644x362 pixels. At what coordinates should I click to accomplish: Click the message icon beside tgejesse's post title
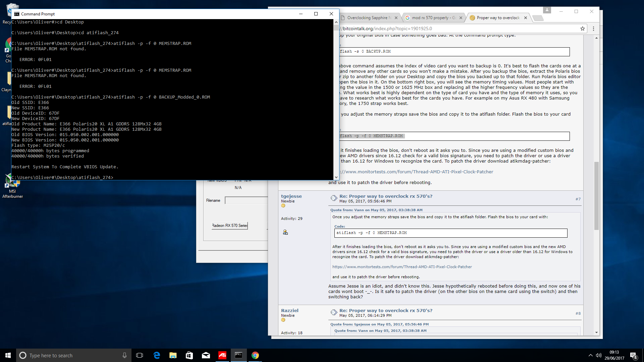point(334,198)
